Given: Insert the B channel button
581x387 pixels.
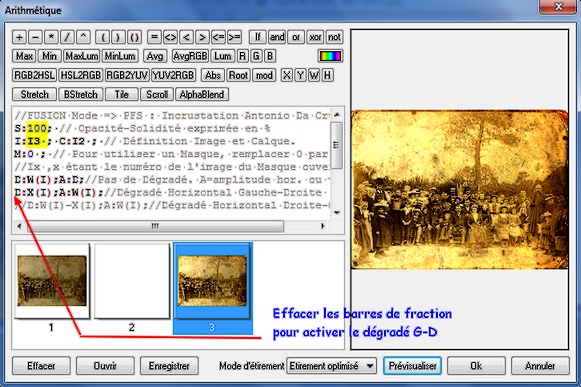Looking at the screenshot, I should tap(270, 56).
